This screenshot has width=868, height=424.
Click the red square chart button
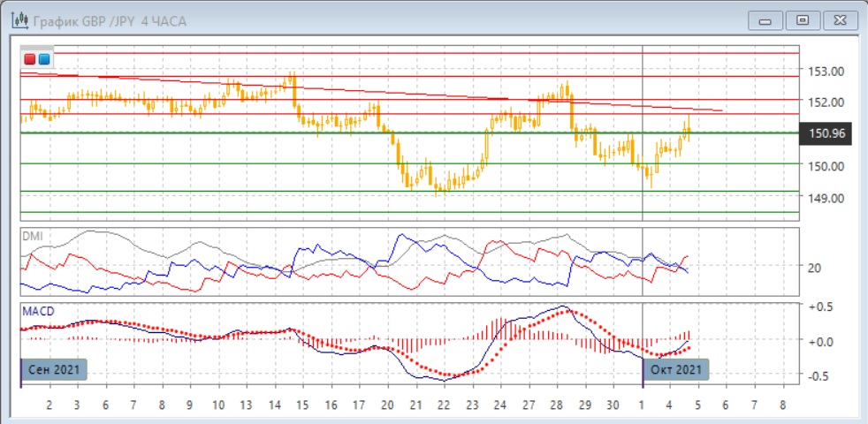click(30, 59)
